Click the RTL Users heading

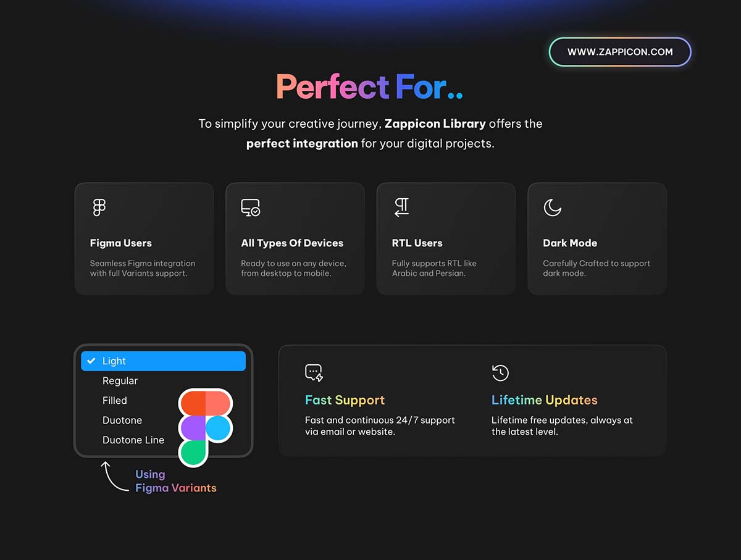tap(417, 243)
